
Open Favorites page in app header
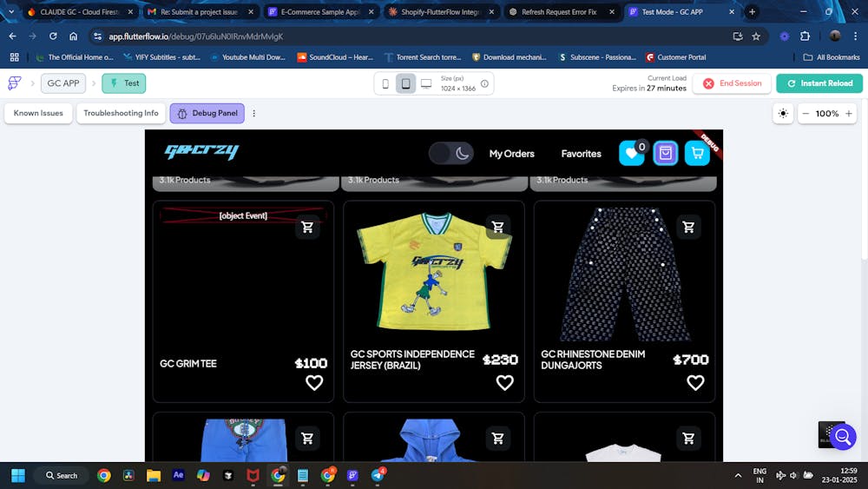(x=582, y=154)
